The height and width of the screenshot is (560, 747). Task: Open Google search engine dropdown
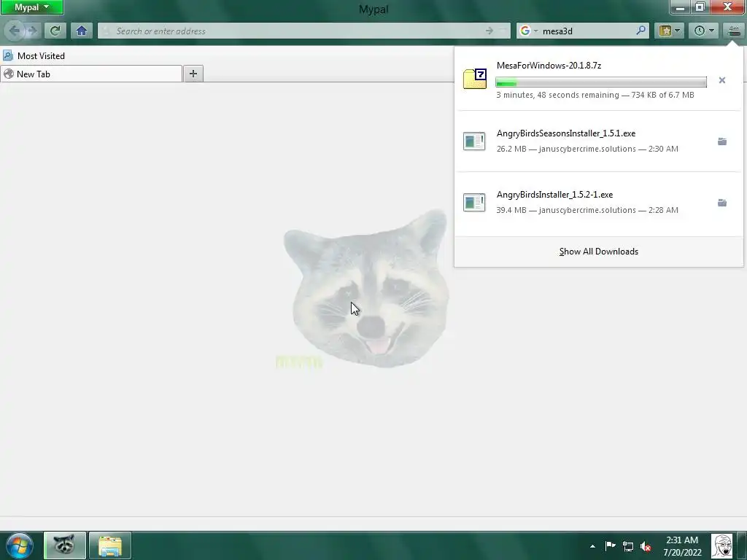[x=528, y=31]
